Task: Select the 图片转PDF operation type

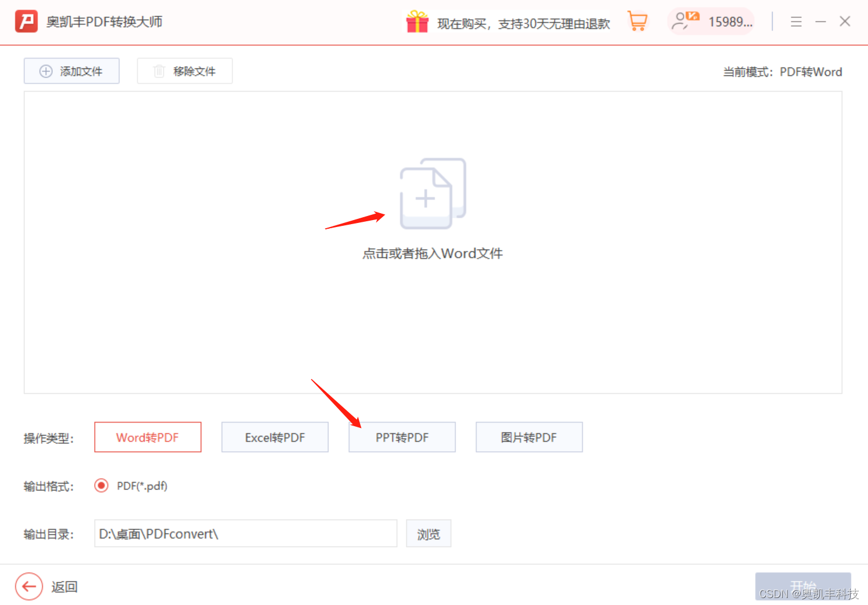Action: click(529, 437)
